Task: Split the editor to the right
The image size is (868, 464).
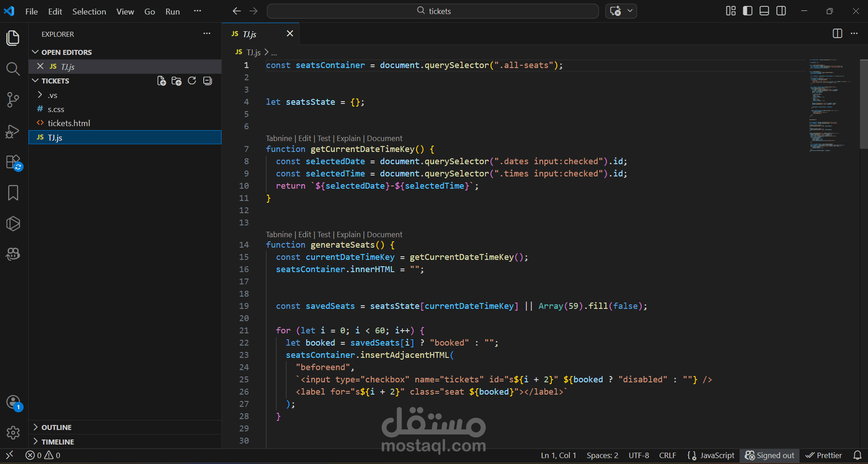Action: [x=838, y=34]
